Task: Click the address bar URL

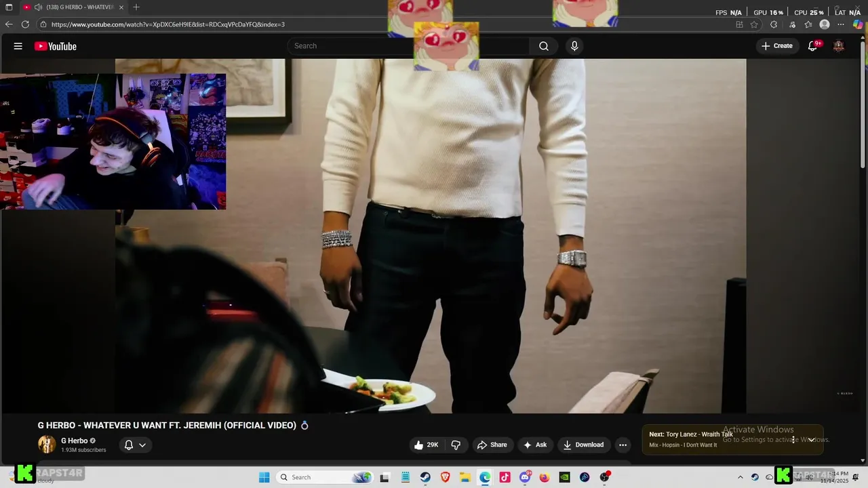Action: 168,24
